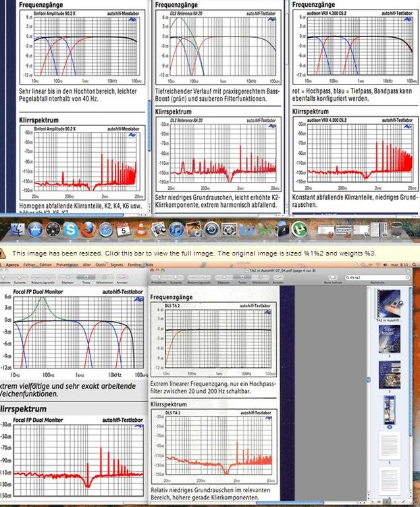Click the Spotlight magnifier in menu bar
The width and height of the screenshot is (420, 507).
(x=414, y=265)
